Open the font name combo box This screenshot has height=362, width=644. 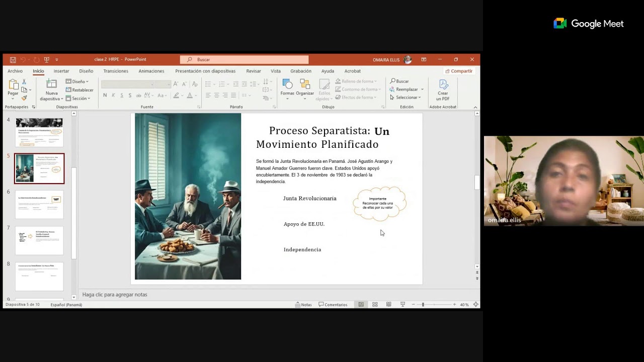(x=128, y=84)
